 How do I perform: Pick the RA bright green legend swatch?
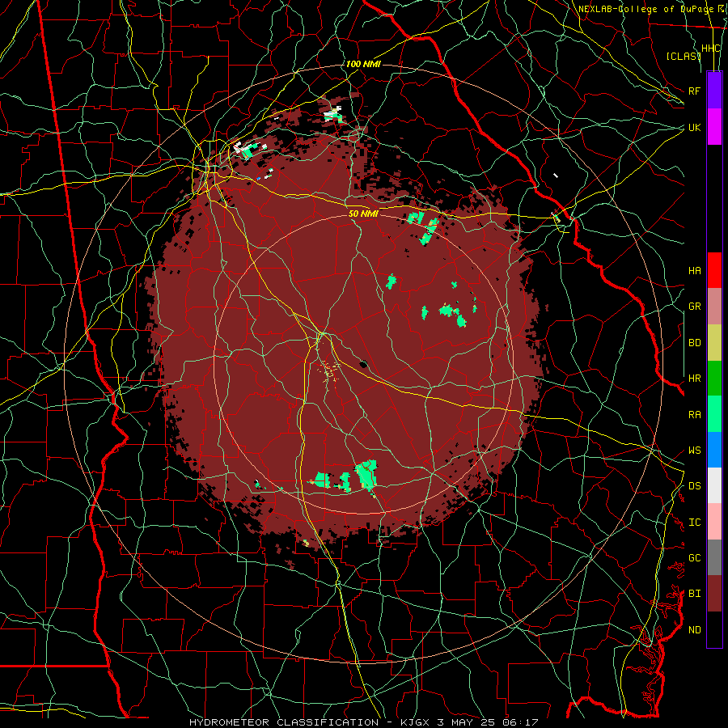pyautogui.click(x=714, y=414)
